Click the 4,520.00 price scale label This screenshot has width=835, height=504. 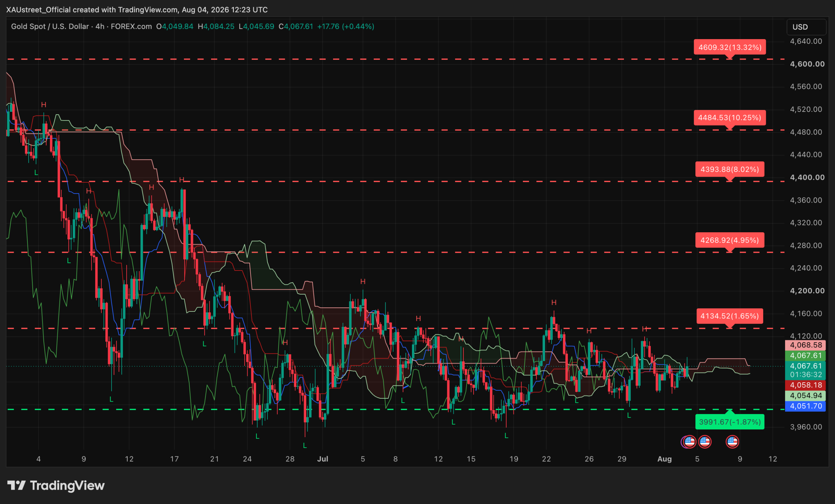[806, 109]
